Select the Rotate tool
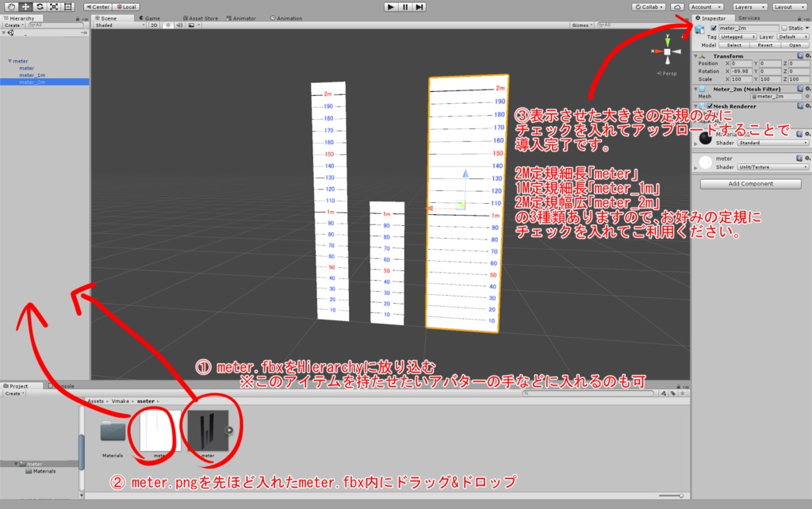812x509 pixels. pyautogui.click(x=40, y=6)
